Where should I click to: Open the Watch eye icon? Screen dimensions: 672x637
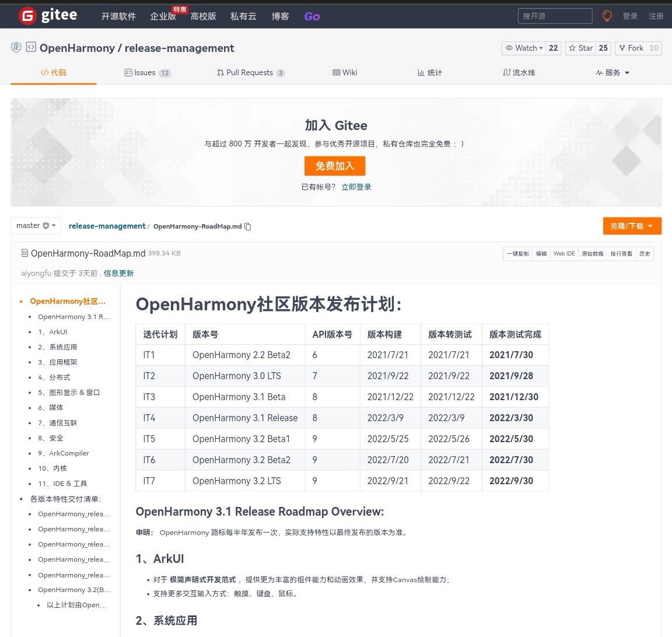click(x=510, y=48)
